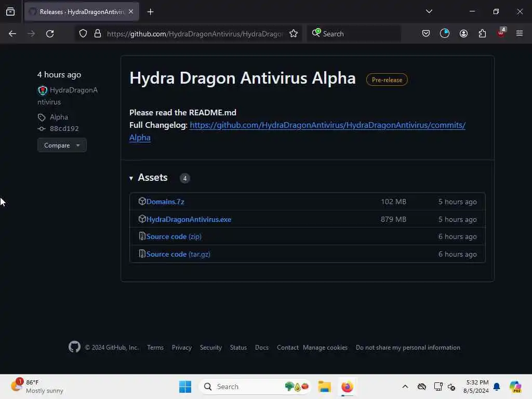Click the Windows taskbar Search box
Screen dimensions: 532x399
click(x=255, y=387)
